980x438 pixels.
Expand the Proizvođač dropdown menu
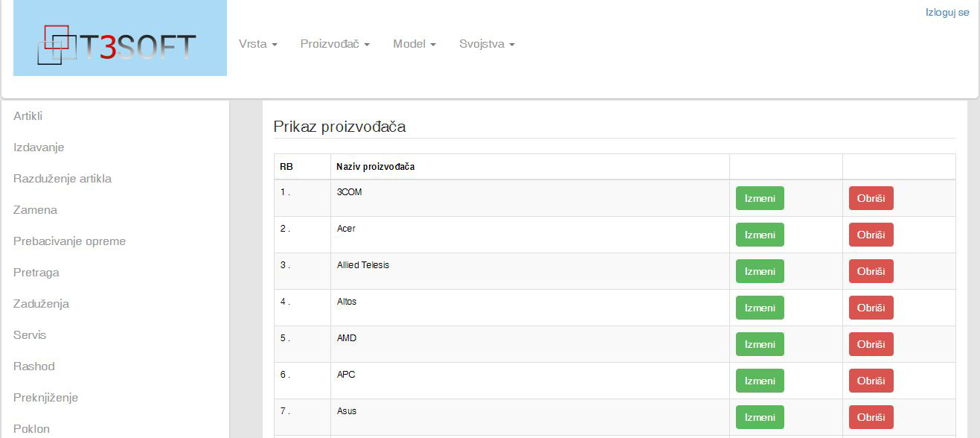pyautogui.click(x=335, y=44)
